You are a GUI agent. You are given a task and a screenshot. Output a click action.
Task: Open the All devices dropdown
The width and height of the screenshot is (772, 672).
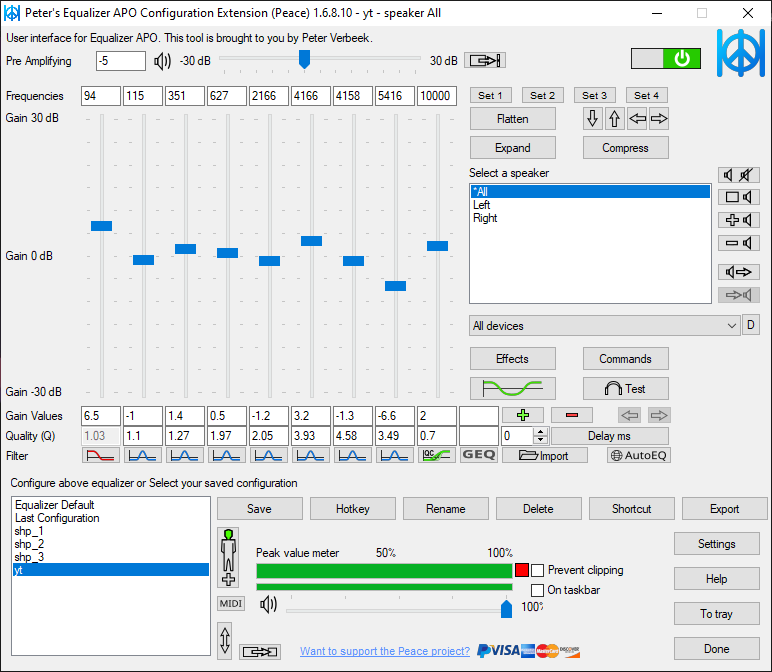click(605, 326)
